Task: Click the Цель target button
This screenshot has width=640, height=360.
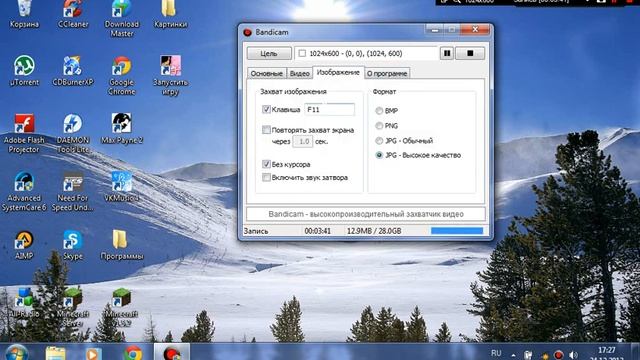Action: click(x=269, y=53)
